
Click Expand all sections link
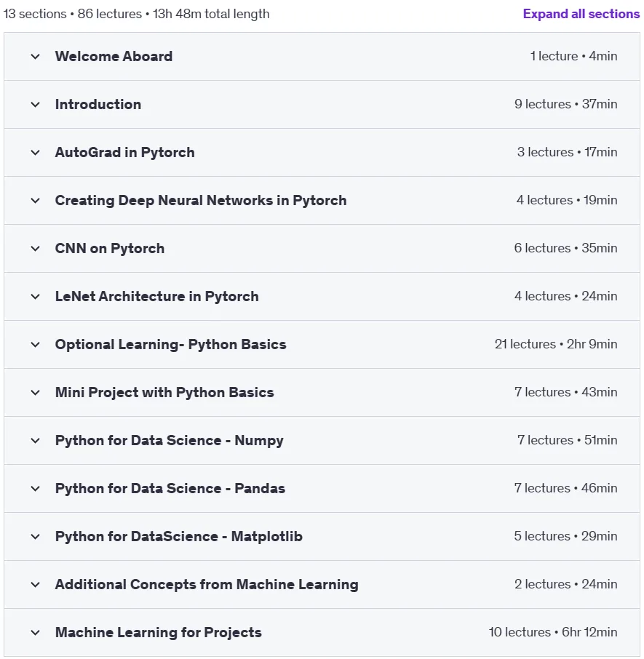click(x=581, y=14)
